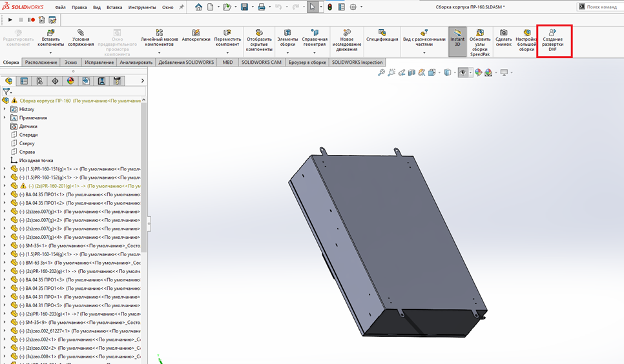Start New motion study (Новое исследование движения)
The image size is (624, 364).
pos(347,41)
